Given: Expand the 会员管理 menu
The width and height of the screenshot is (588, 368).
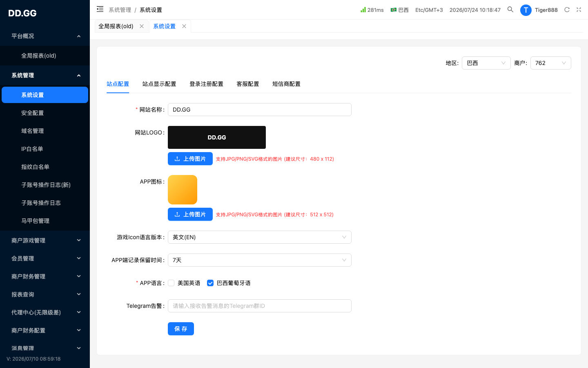Looking at the screenshot, I should 45,258.
